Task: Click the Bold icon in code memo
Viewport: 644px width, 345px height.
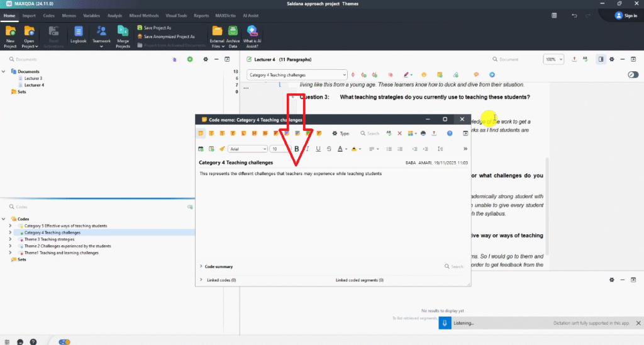Action: pyautogui.click(x=296, y=149)
